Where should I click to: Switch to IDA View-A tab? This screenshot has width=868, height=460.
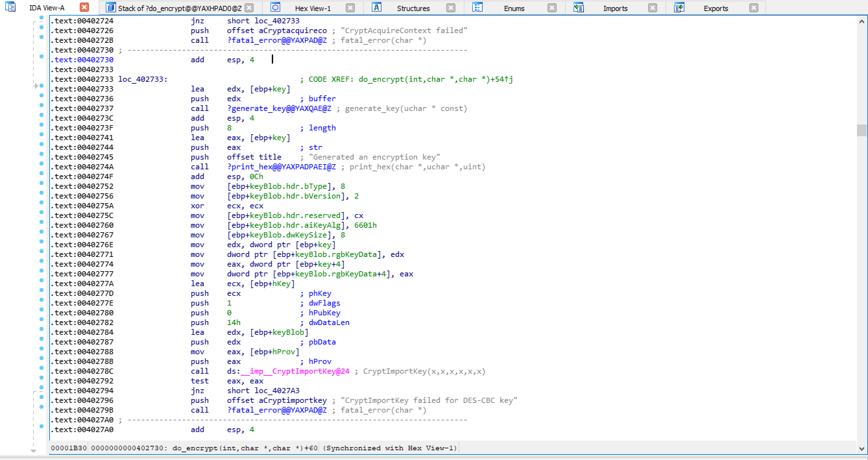48,7
